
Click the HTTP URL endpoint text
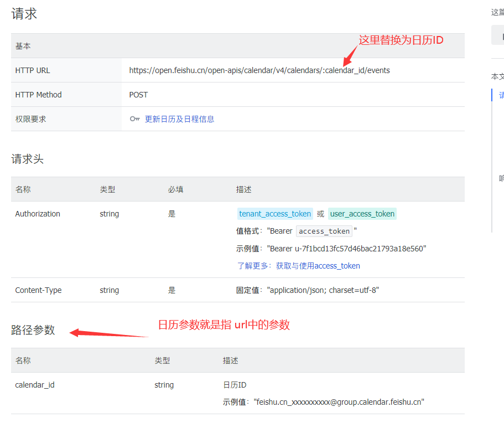pos(259,70)
